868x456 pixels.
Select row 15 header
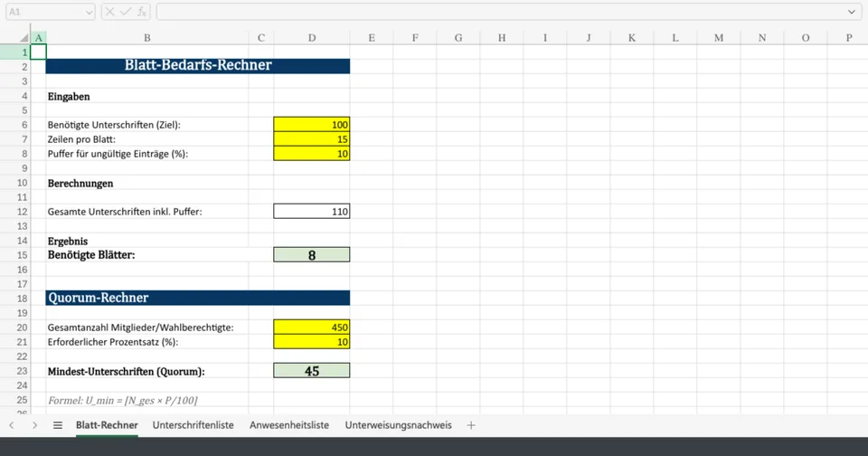point(15,255)
